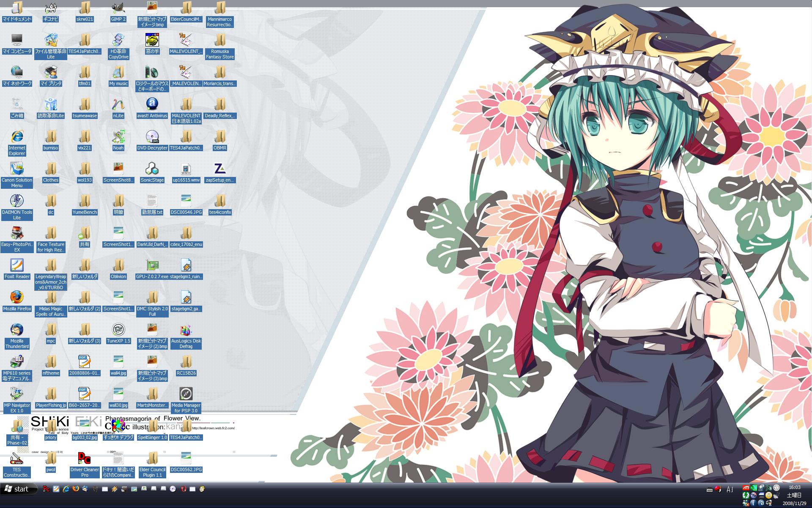Open the Easy-PhotoPrint EX icon

(17, 239)
